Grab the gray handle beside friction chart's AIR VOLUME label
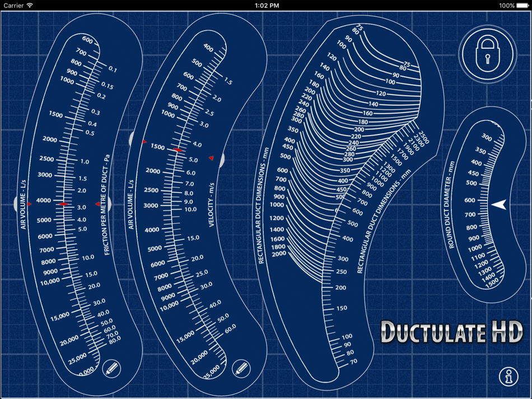Screen dimensions: 532x399 pyautogui.click(x=16, y=204)
